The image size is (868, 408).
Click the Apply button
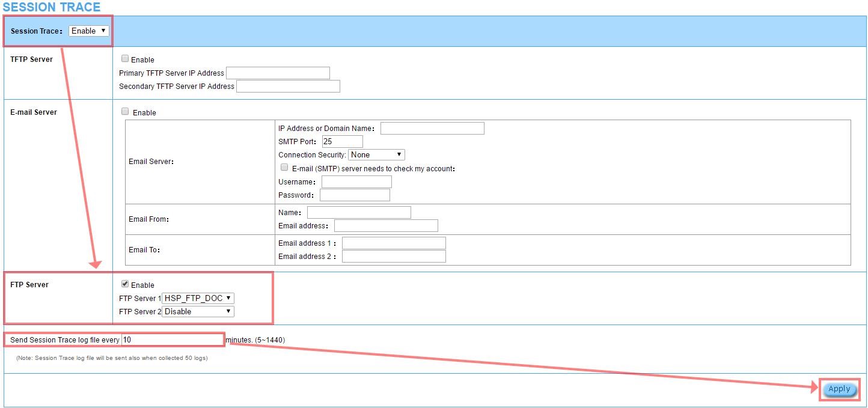[x=839, y=389]
